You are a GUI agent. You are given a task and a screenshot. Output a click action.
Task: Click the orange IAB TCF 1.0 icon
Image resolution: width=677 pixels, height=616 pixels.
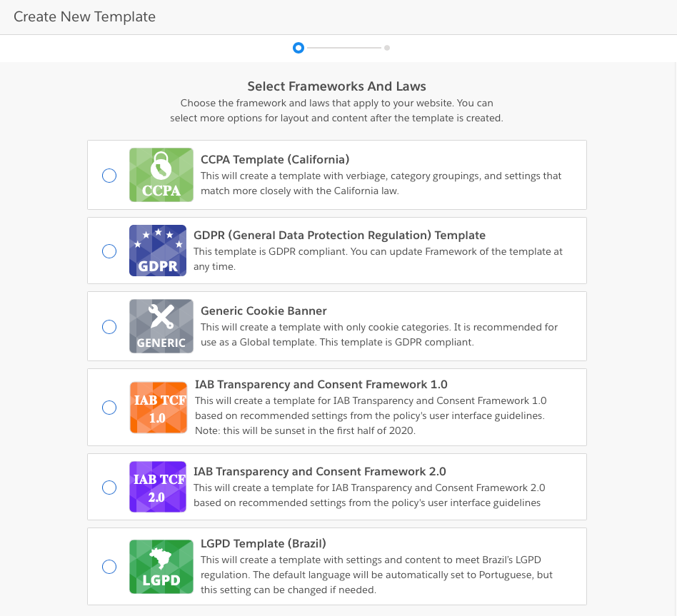pos(159,408)
